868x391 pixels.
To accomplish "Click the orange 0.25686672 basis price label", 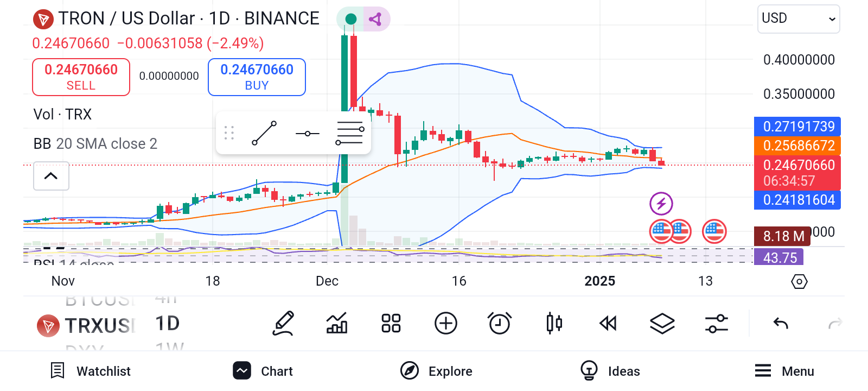I will coord(797,146).
